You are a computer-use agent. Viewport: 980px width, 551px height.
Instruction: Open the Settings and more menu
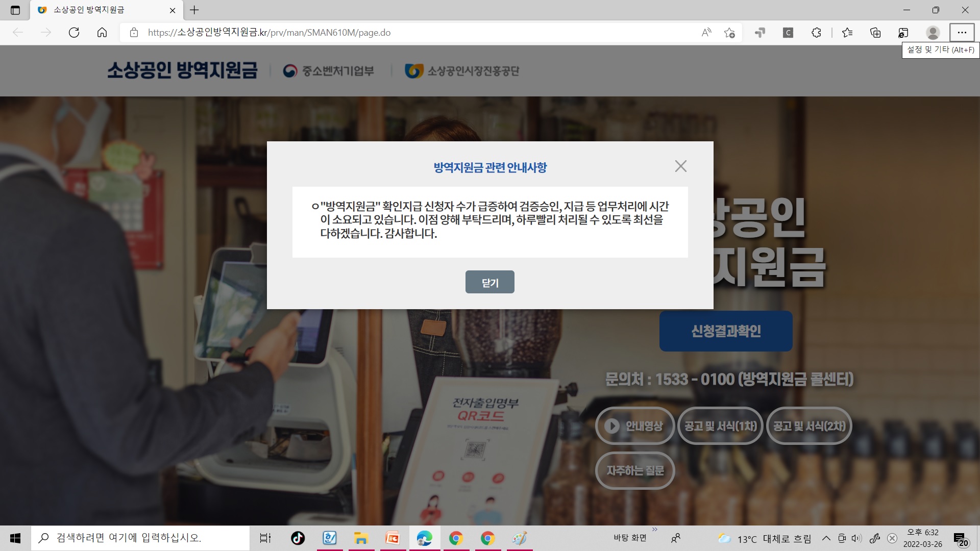point(963,33)
